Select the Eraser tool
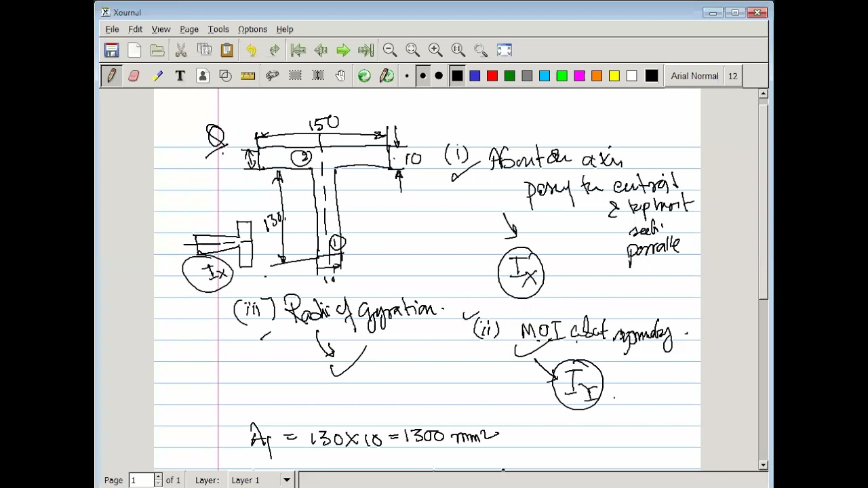Viewport: 868px width, 488px height. [134, 76]
